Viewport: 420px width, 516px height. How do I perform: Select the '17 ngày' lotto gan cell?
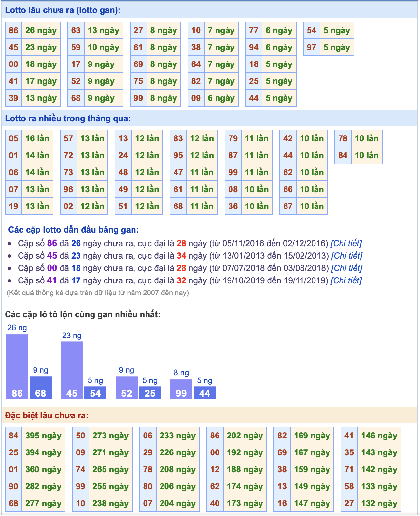41,81
